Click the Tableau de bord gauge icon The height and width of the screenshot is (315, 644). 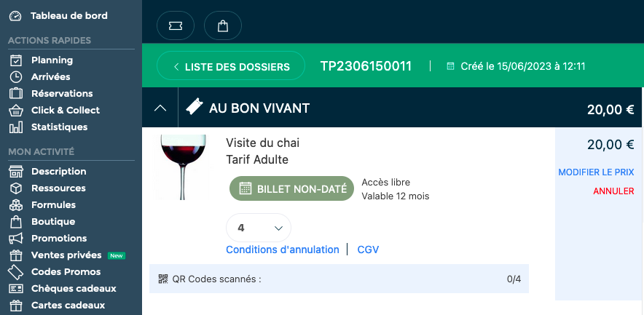15,16
